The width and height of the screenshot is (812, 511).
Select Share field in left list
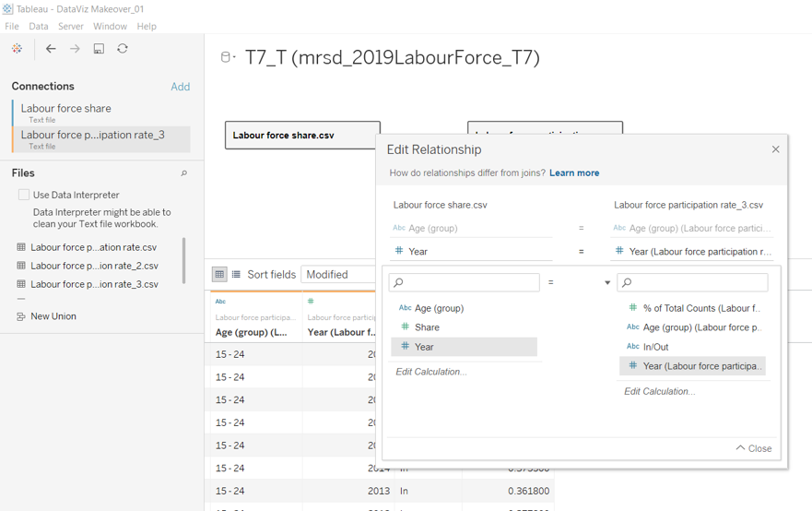[x=427, y=327]
